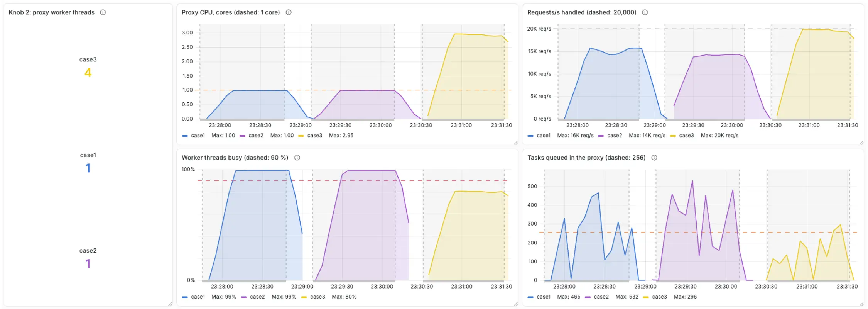Click resize handle of Worker threads busy panel

click(x=516, y=304)
